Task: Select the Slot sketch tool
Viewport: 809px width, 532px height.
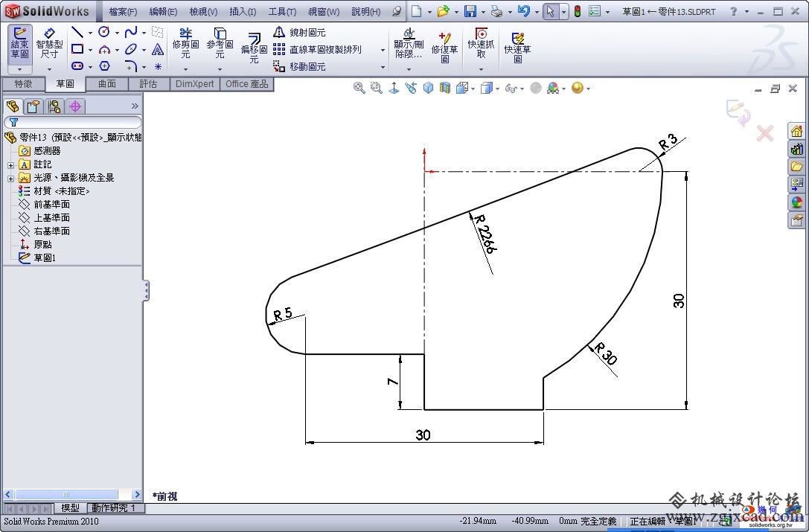Action: coord(77,66)
